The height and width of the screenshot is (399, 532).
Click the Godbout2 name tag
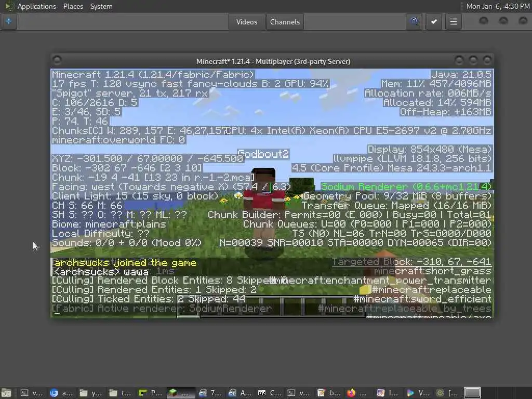tap(263, 154)
